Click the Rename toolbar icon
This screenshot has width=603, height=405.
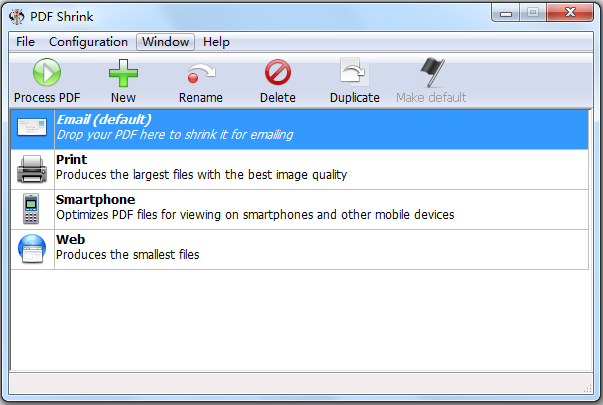click(200, 73)
